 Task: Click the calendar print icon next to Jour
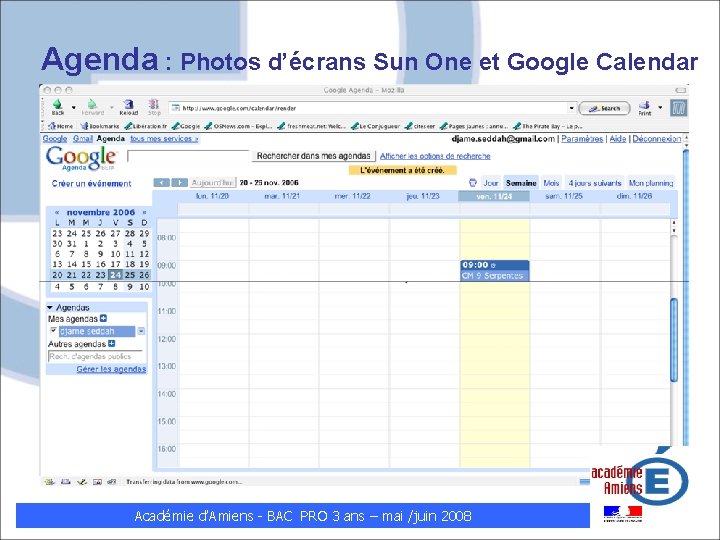472,183
